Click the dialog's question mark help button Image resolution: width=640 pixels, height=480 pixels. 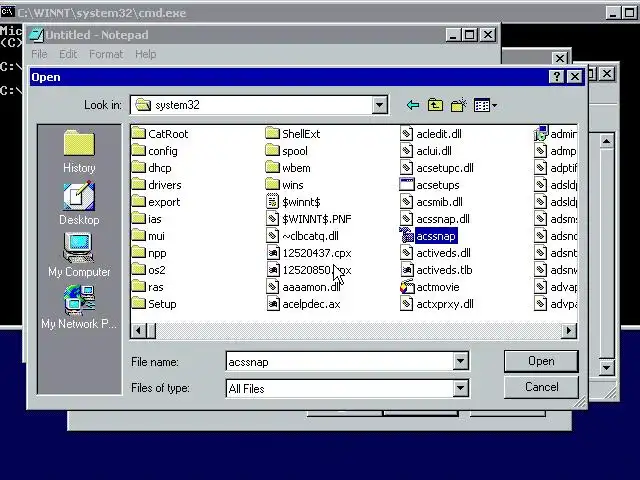[x=556, y=77]
